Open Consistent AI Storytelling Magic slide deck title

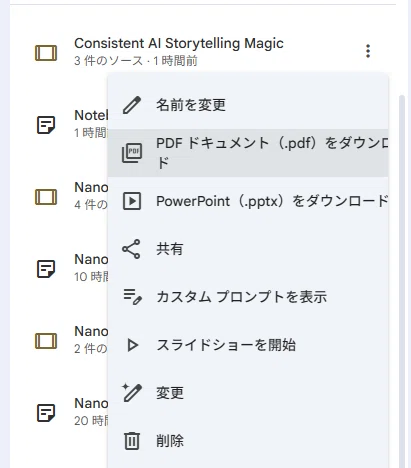pos(179,43)
